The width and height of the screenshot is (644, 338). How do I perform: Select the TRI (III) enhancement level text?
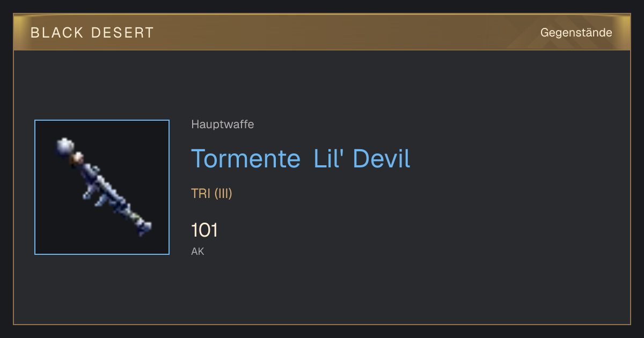coord(211,194)
